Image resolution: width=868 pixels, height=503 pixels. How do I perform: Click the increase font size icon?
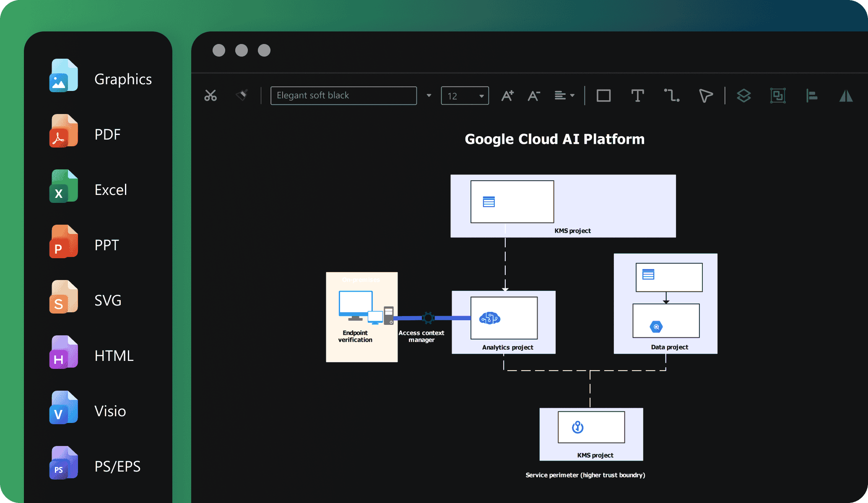click(507, 96)
